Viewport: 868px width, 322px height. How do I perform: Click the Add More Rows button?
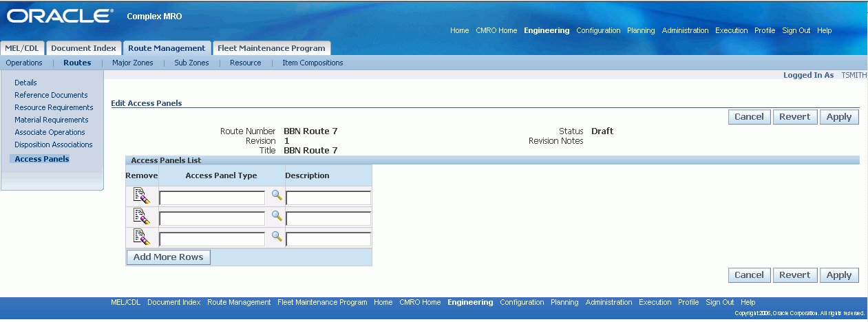click(169, 257)
